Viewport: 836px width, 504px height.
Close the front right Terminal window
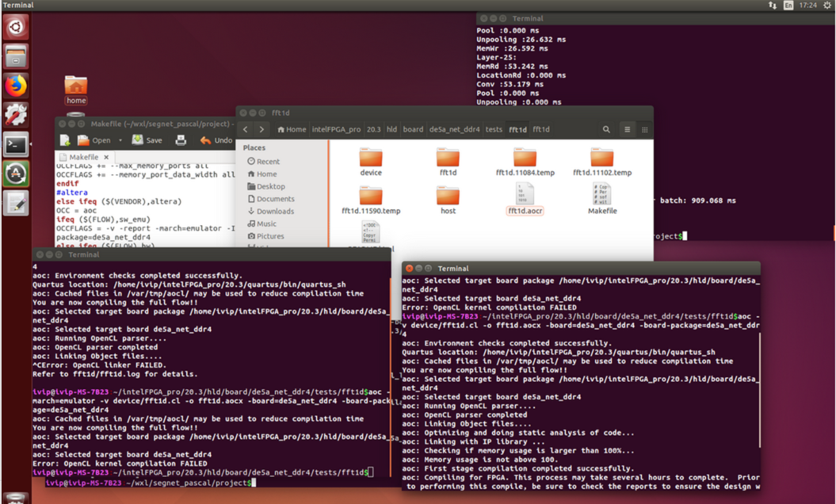pos(409,269)
